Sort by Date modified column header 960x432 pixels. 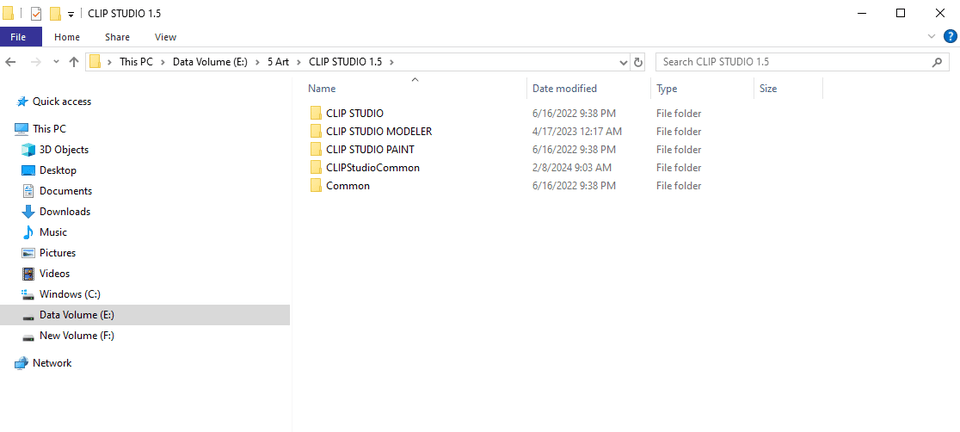coord(565,89)
